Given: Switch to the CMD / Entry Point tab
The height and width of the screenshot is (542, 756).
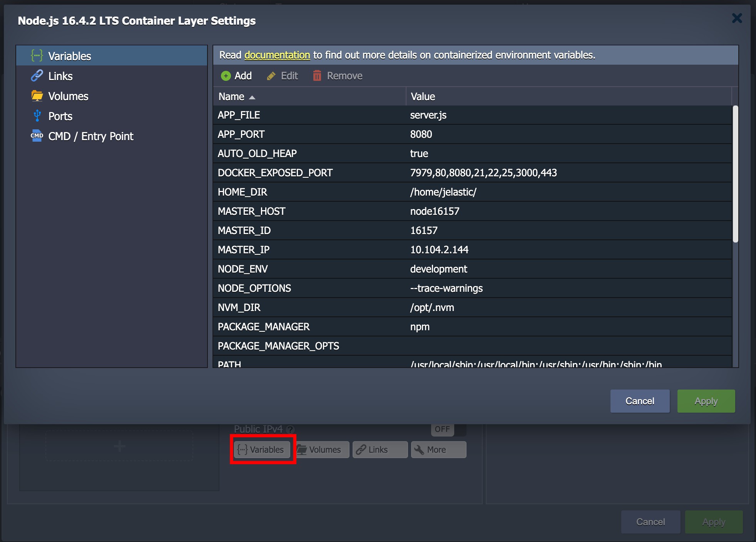Looking at the screenshot, I should coord(91,136).
